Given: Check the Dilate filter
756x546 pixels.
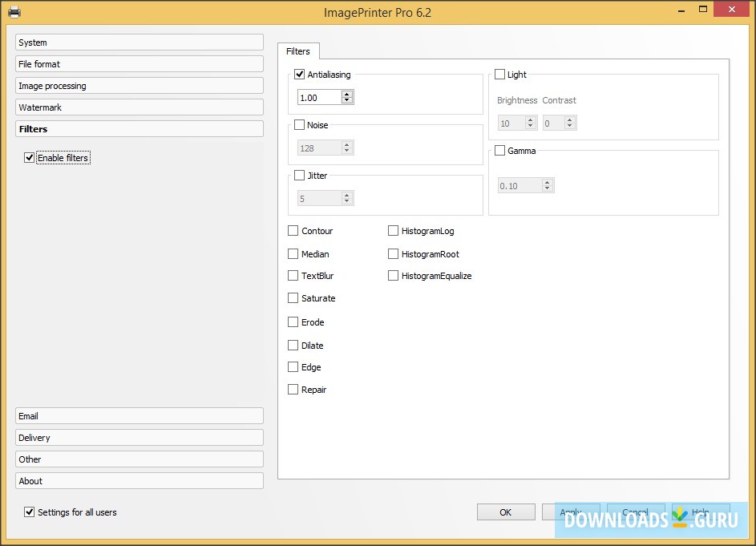Looking at the screenshot, I should 293,346.
